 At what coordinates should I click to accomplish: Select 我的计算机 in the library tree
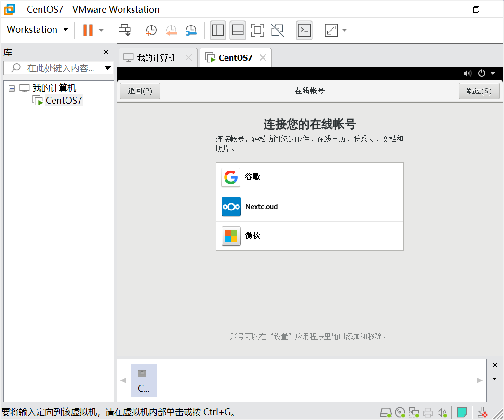(x=54, y=88)
